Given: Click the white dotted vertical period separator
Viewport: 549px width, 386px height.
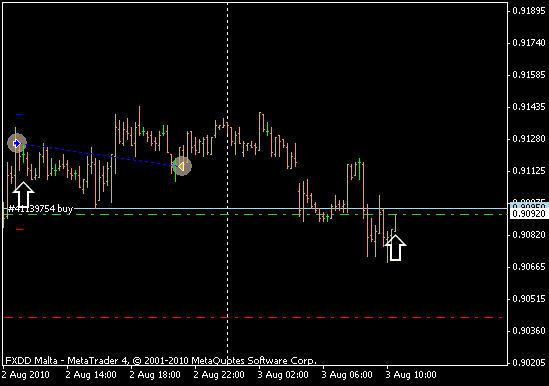Looking at the screenshot, I should click(x=228, y=184).
